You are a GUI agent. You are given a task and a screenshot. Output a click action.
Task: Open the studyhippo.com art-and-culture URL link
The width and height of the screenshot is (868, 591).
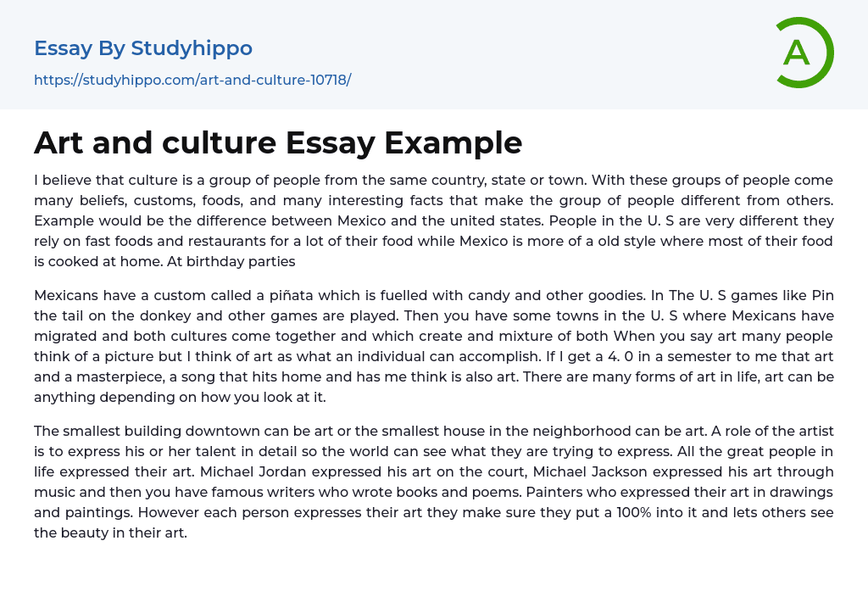click(192, 80)
